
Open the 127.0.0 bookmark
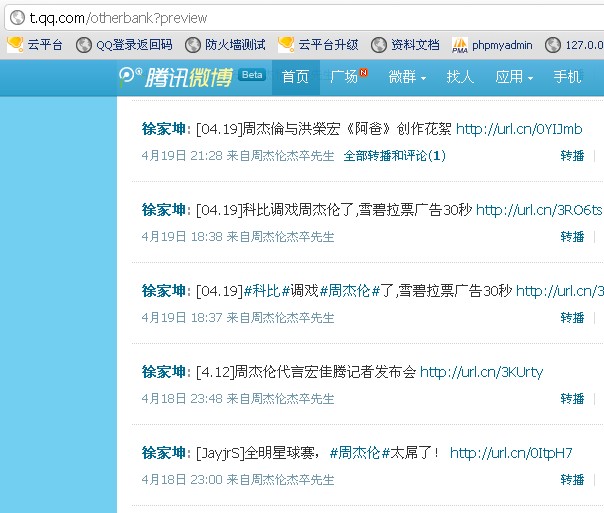click(x=574, y=45)
